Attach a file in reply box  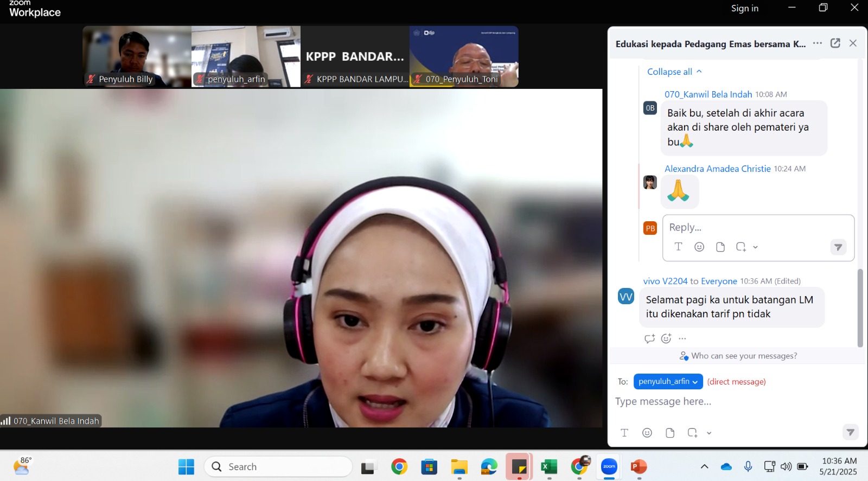[x=720, y=247]
